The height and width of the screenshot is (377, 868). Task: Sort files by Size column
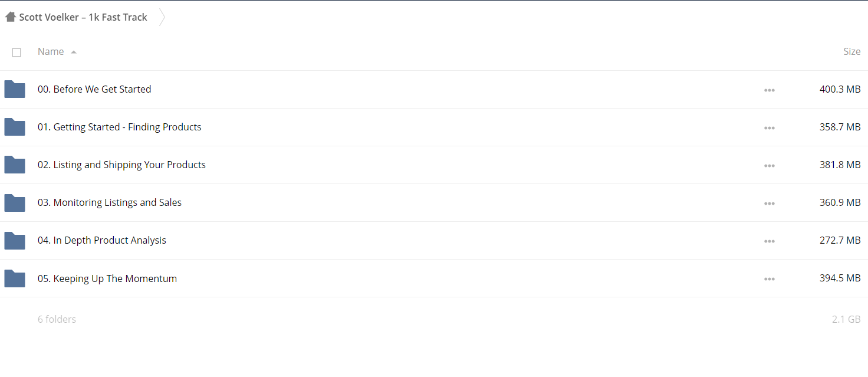pyautogui.click(x=852, y=51)
